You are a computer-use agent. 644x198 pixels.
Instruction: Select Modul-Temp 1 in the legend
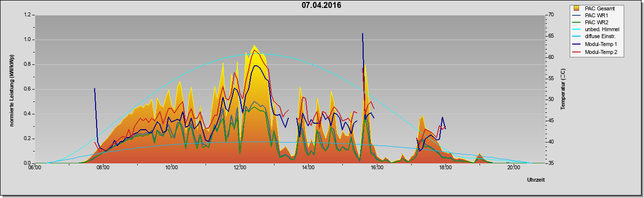point(596,45)
